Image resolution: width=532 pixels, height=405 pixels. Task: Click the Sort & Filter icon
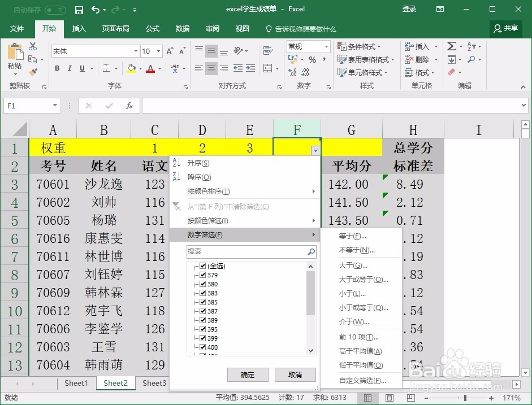click(472, 46)
